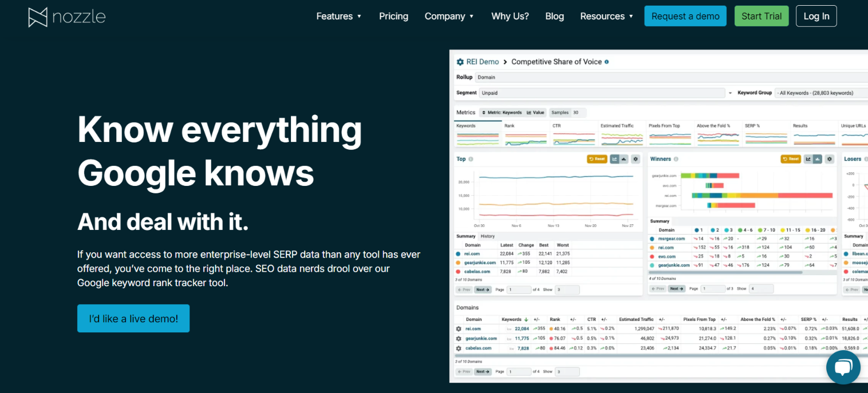Viewport: 868px width, 393px height.
Task: Select the Pixels From Top metric tab
Action: (670, 133)
